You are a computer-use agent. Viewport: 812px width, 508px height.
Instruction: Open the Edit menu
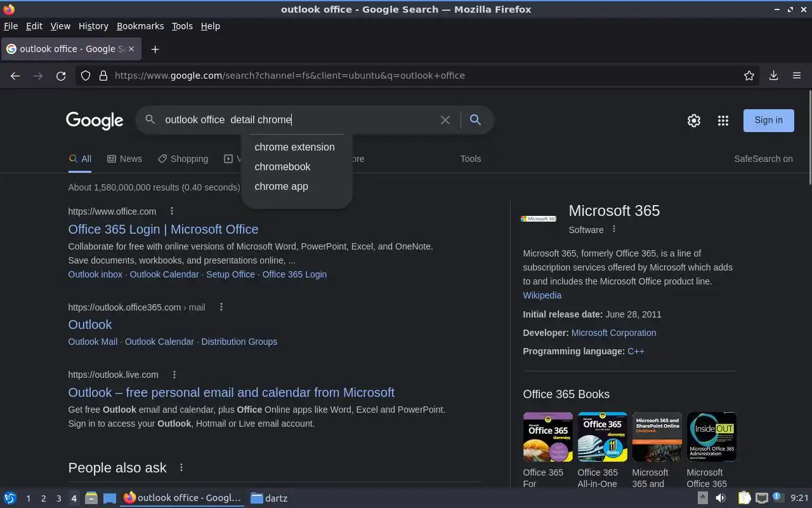point(34,26)
